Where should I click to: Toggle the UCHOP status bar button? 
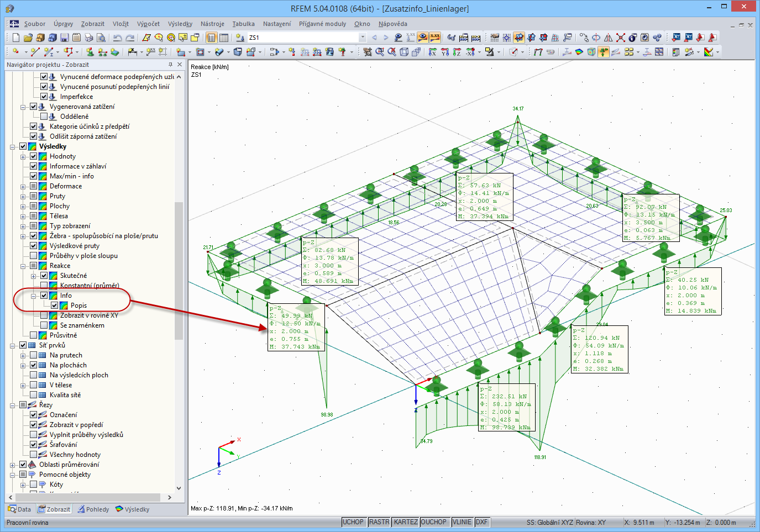click(353, 522)
